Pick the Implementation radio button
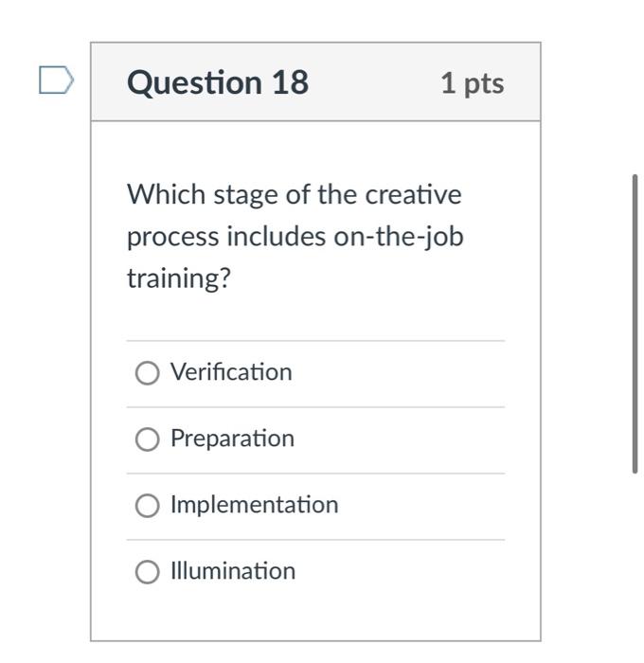This screenshot has height=663, width=644. click(147, 506)
